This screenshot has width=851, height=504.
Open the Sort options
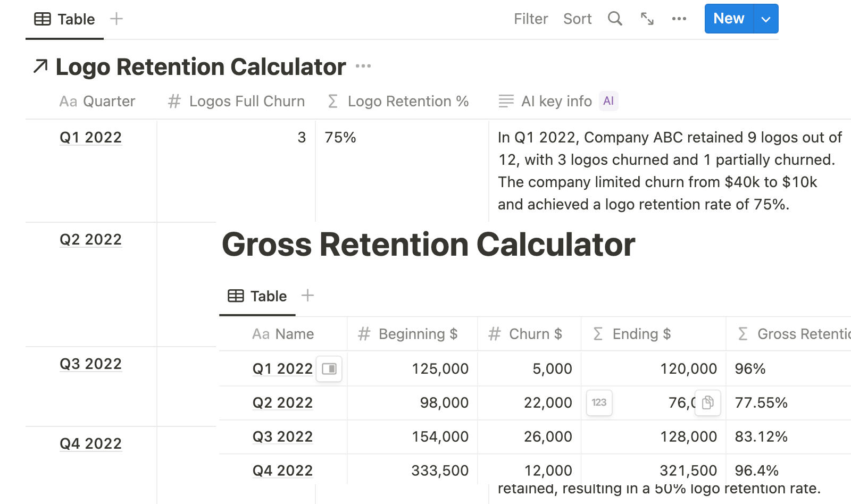(577, 19)
